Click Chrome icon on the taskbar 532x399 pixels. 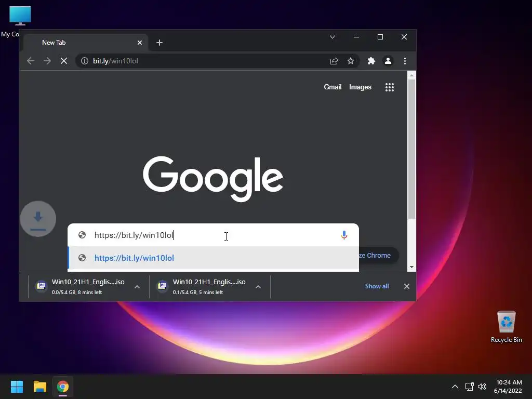click(x=63, y=387)
